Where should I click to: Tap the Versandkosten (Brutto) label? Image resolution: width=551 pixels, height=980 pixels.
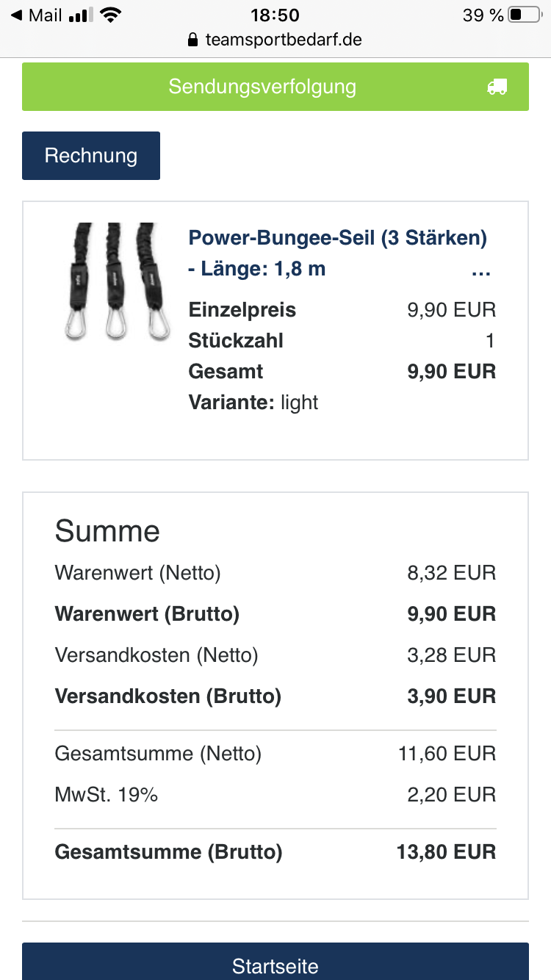click(x=168, y=696)
